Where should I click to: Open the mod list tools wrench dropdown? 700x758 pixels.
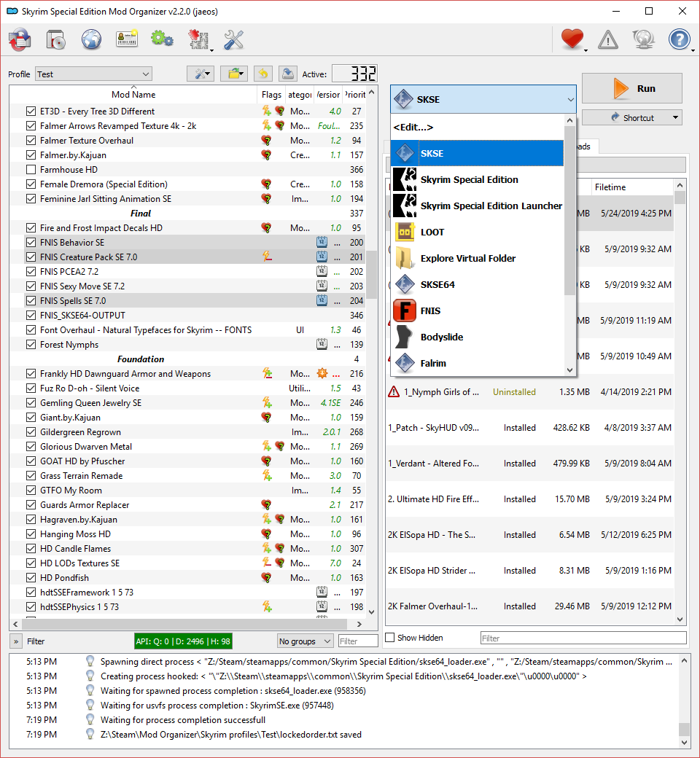tap(201, 74)
